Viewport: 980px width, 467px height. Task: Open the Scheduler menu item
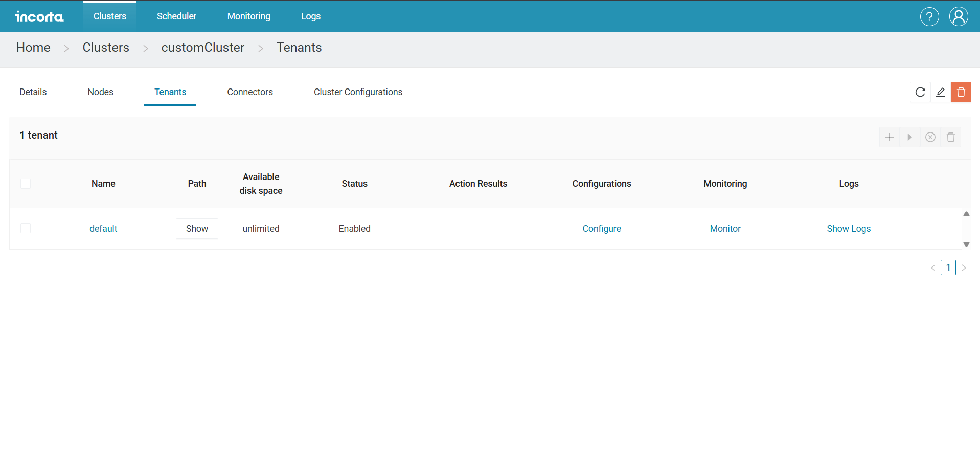[176, 16]
